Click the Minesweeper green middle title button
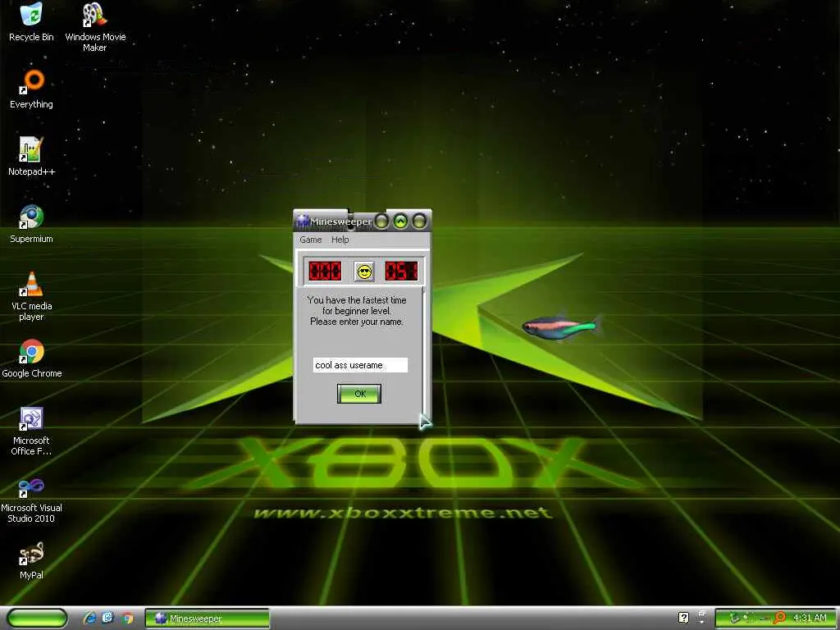The height and width of the screenshot is (630, 840). click(x=400, y=221)
